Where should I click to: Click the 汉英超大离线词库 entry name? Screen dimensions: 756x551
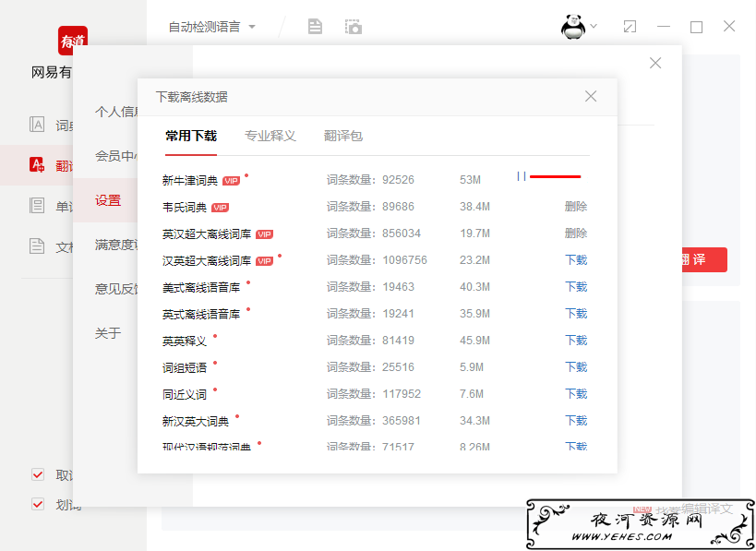point(207,261)
